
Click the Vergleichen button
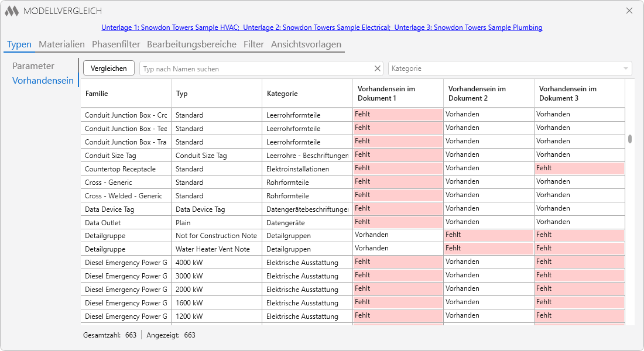(x=109, y=68)
